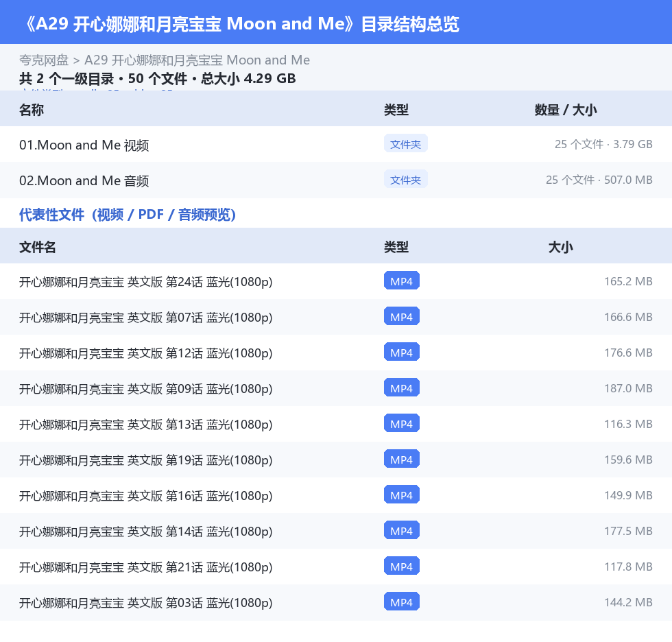The height and width of the screenshot is (642, 672).
Task: Open the 第21话 蓝光(1080p) file
Action: pos(145,567)
